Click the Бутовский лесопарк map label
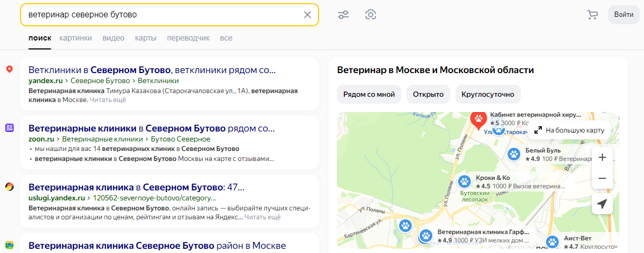Screen dimensions: 644x253 click(475, 196)
